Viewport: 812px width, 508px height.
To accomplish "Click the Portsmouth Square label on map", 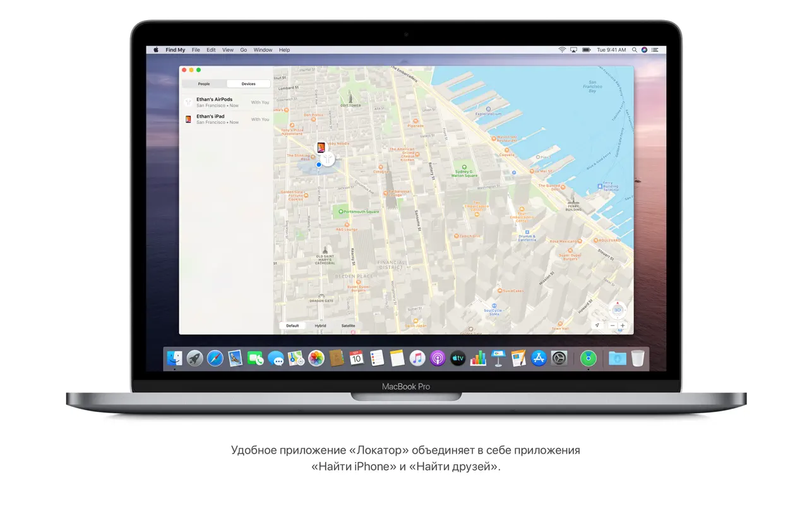I will tap(359, 212).
